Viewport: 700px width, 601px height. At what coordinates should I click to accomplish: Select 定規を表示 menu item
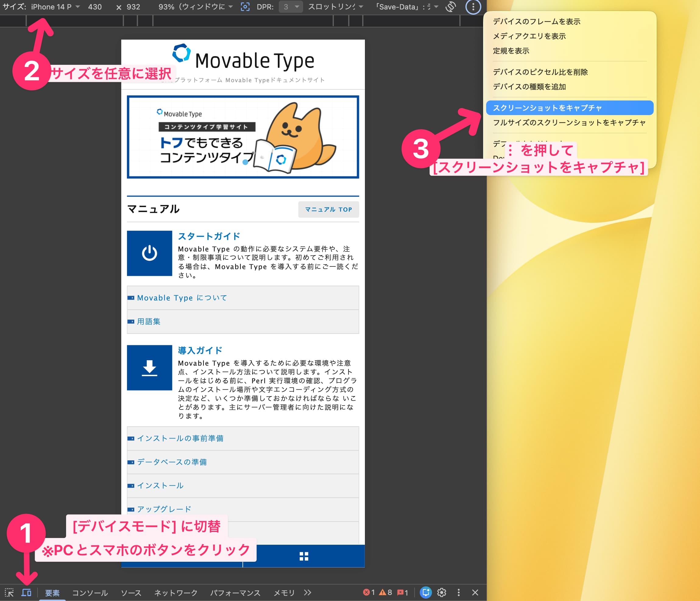(570, 51)
